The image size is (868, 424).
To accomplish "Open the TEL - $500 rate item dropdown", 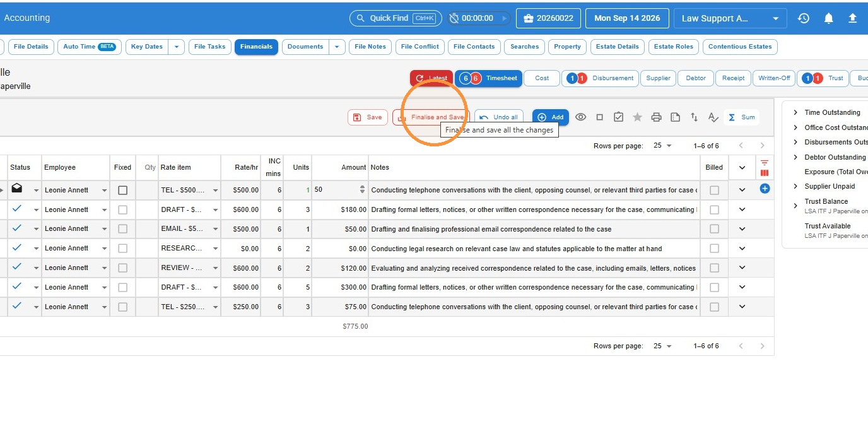I will click(216, 191).
